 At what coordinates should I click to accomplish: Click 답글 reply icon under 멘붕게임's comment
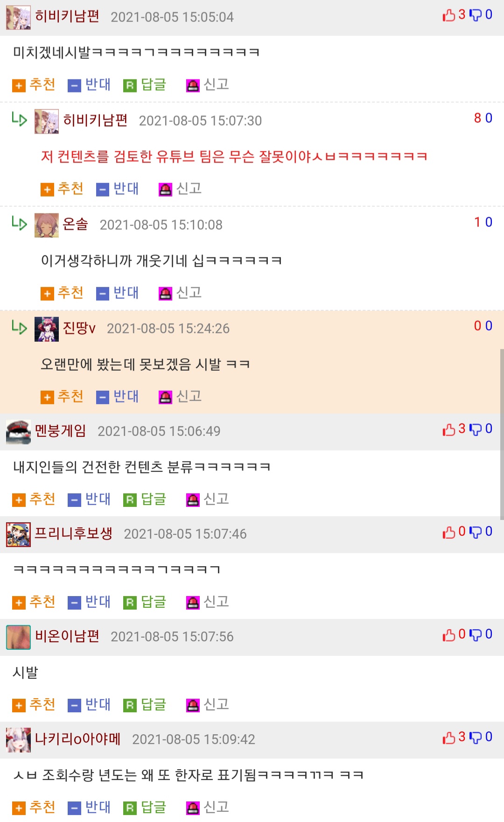click(130, 500)
